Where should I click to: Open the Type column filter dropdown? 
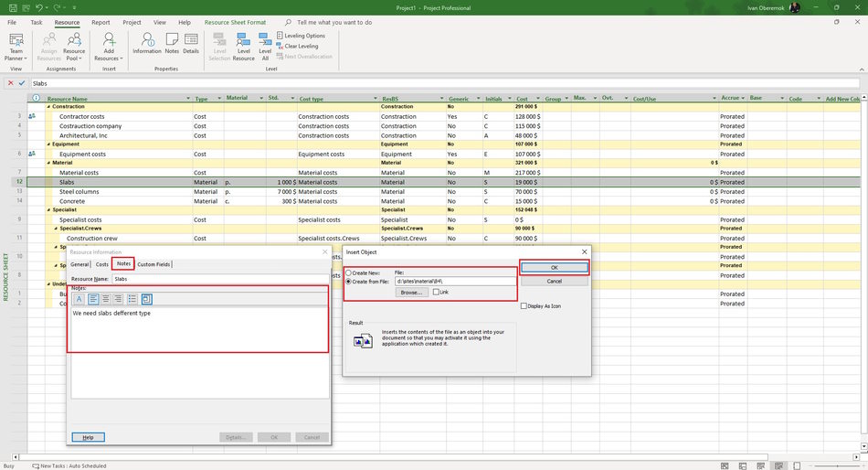(x=219, y=99)
